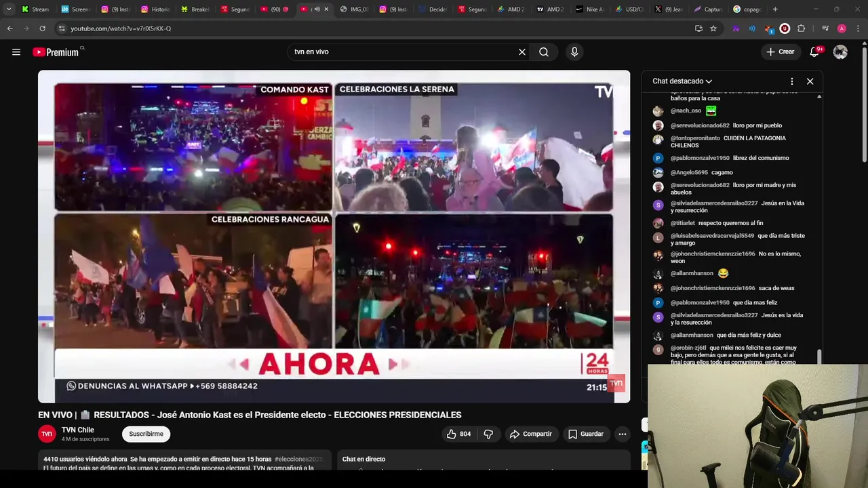Click the purple extension icon in toolbar
Image resolution: width=868 pixels, height=488 pixels.
(736, 28)
